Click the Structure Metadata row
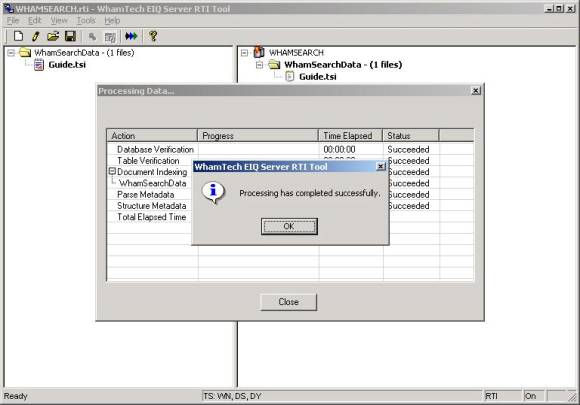580x405 pixels. click(x=151, y=206)
